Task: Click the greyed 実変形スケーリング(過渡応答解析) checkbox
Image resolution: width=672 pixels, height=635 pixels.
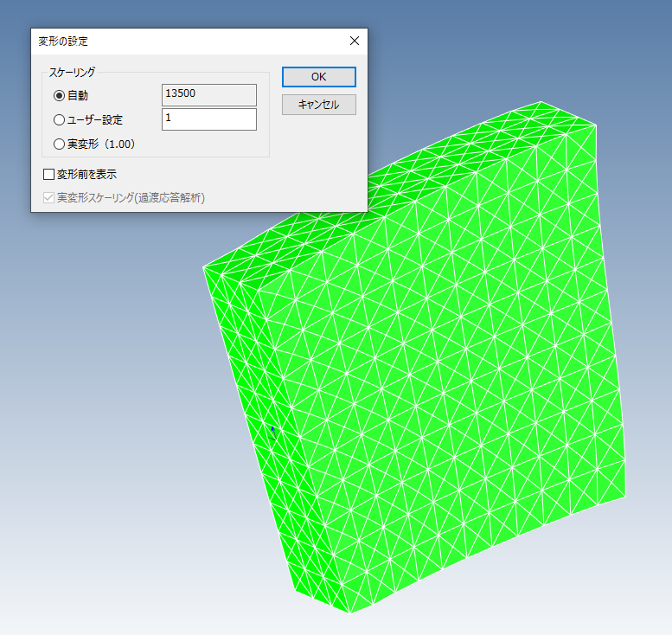Action: tap(48, 198)
